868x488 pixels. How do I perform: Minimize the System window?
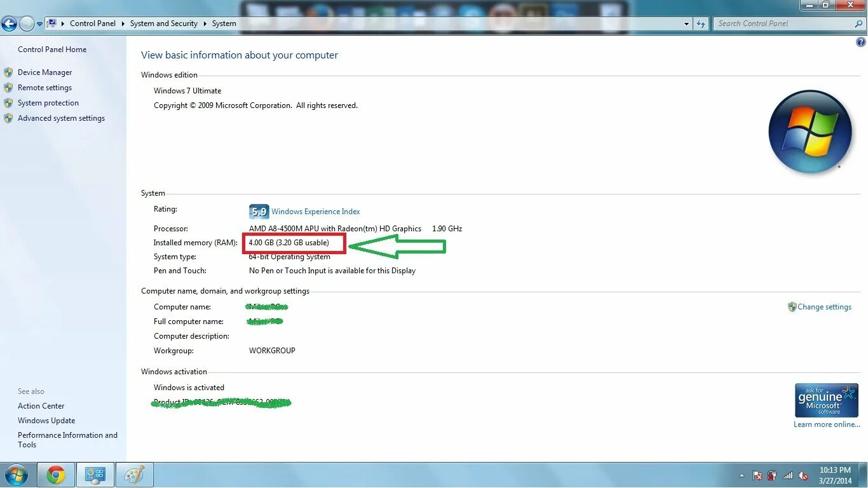809,4
